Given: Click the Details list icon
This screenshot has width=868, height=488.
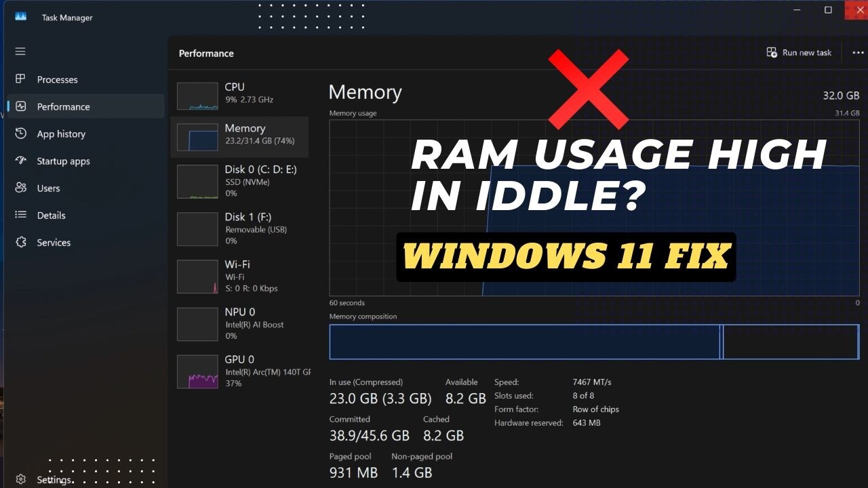Looking at the screenshot, I should [x=20, y=215].
